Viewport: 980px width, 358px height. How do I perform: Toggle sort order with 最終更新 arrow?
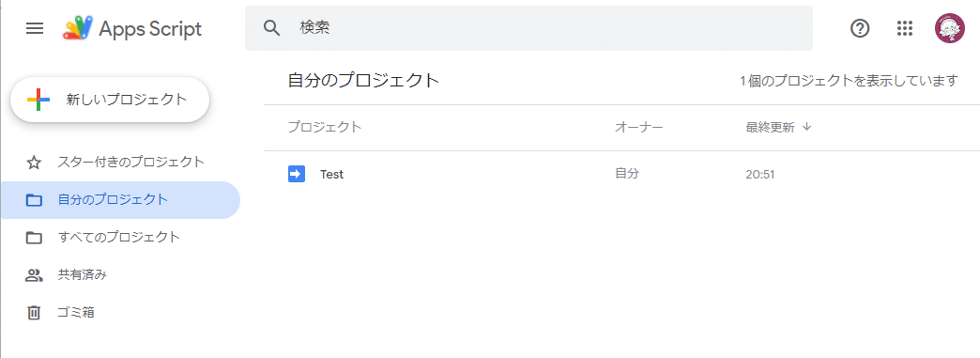(806, 127)
